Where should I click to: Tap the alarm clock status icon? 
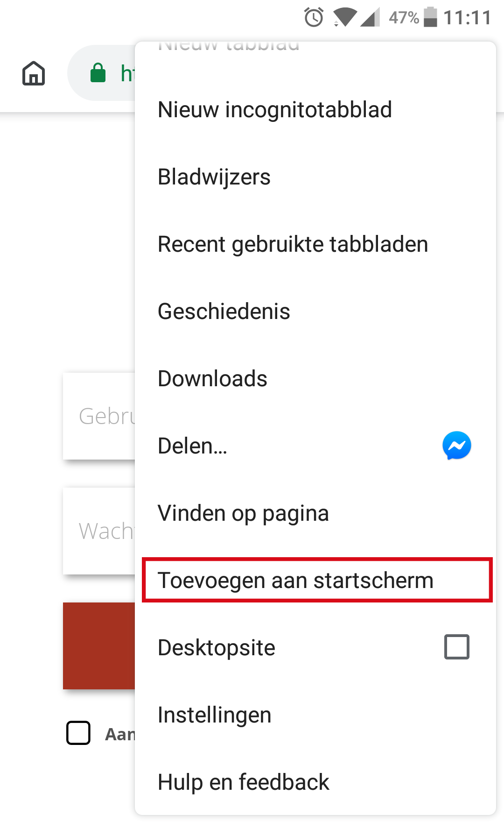(x=314, y=18)
